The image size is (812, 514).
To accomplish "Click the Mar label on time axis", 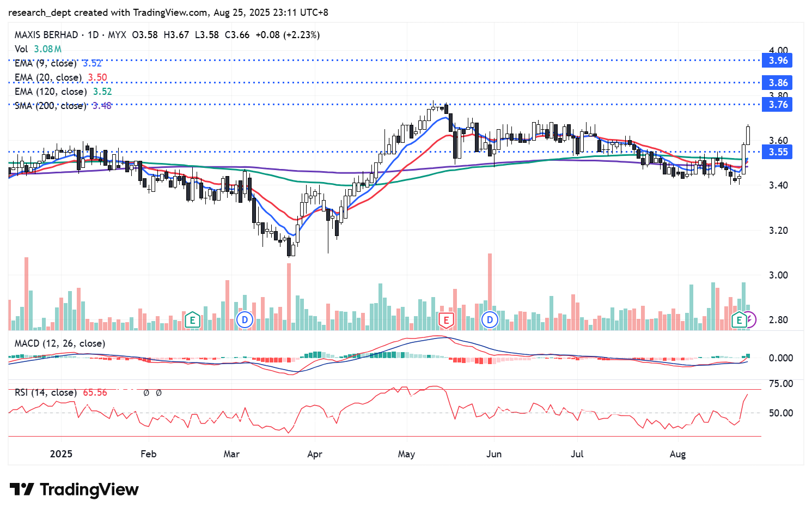I will coord(231,454).
